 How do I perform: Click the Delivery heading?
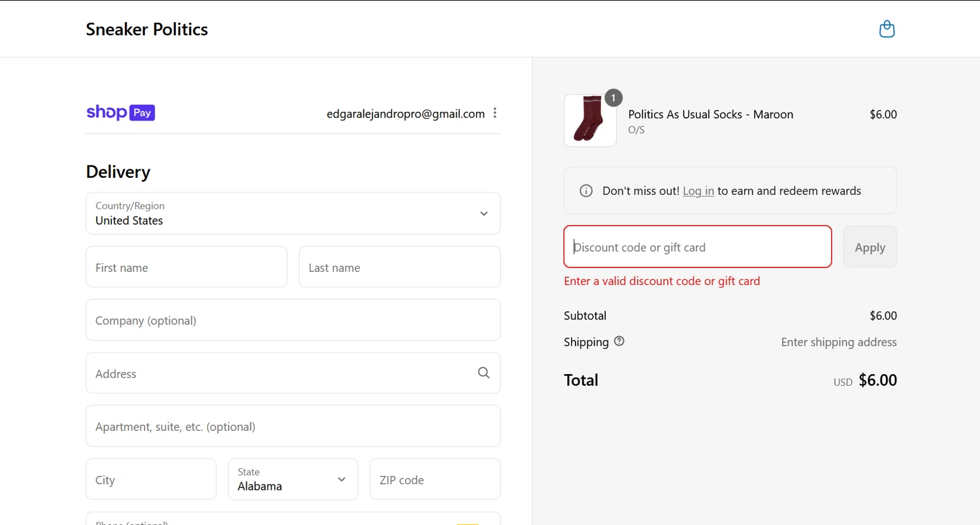(x=118, y=172)
